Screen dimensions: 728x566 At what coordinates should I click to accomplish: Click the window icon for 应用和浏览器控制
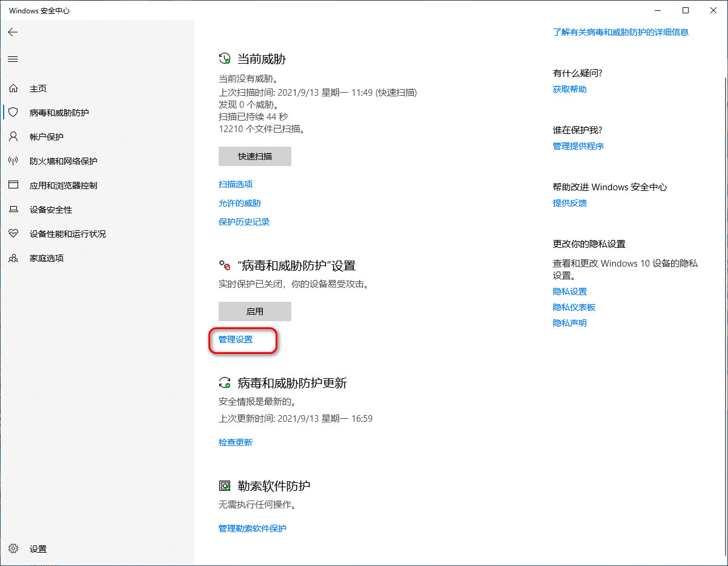[13, 185]
